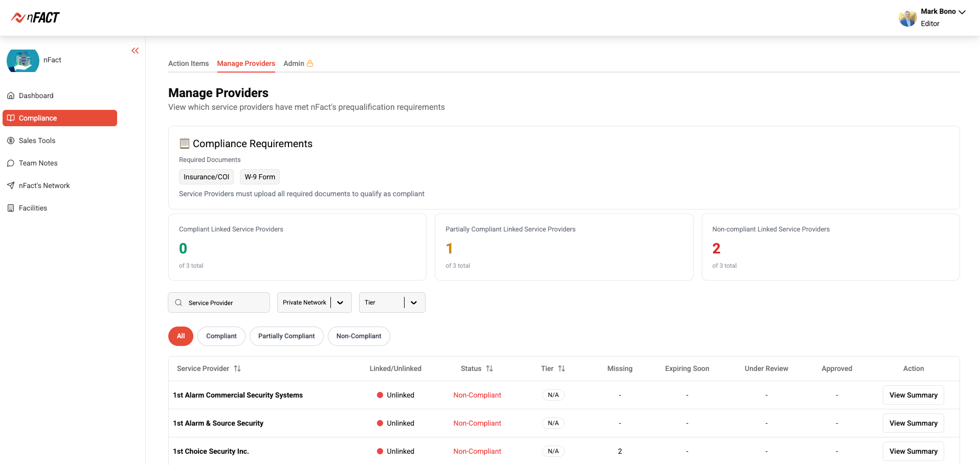Image resolution: width=980 pixels, height=465 pixels.
Task: Sort by Service Provider column arrows
Action: [237, 368]
